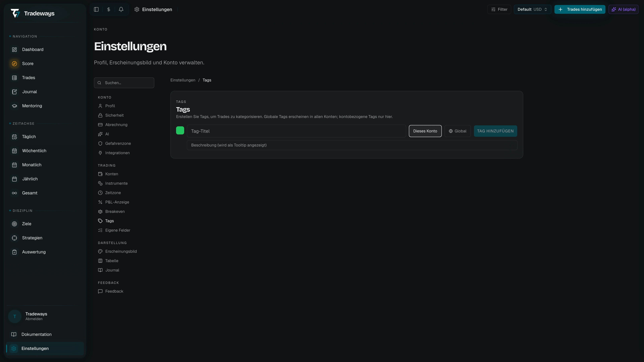Viewport: 644px width, 362px height.
Task: Open Tabelle settings section
Action: point(112,261)
